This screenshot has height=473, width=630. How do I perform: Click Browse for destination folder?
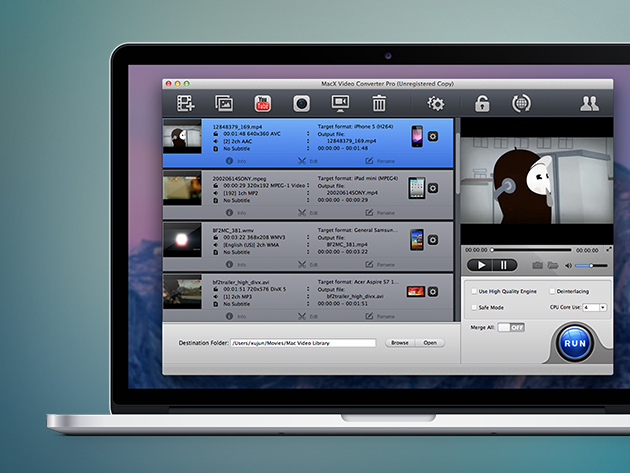pos(399,343)
